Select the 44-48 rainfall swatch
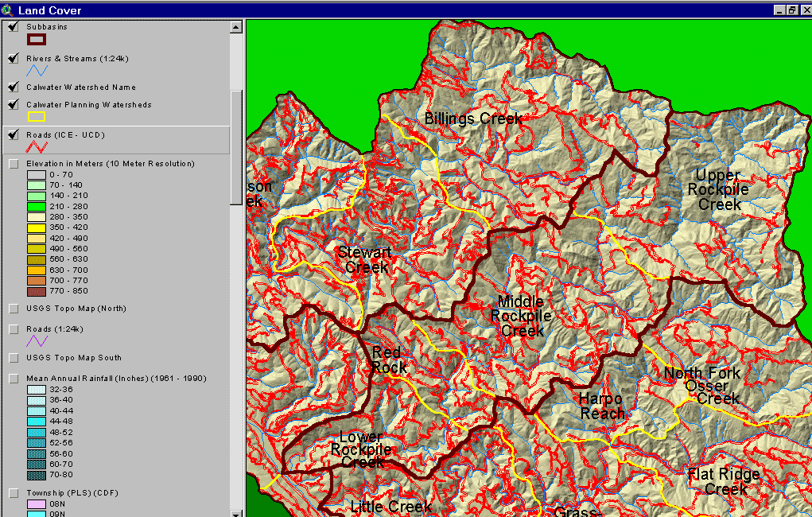 click(x=37, y=422)
